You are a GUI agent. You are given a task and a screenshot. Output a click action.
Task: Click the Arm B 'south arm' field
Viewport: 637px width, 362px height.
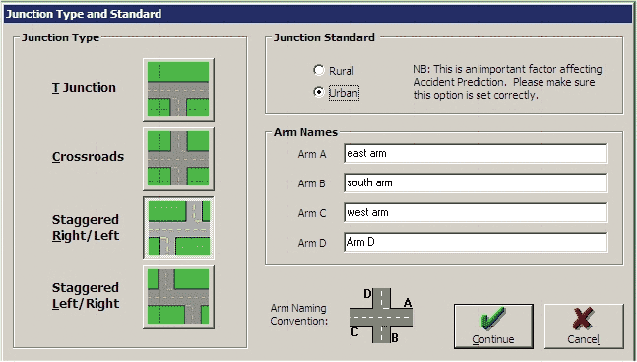click(476, 183)
